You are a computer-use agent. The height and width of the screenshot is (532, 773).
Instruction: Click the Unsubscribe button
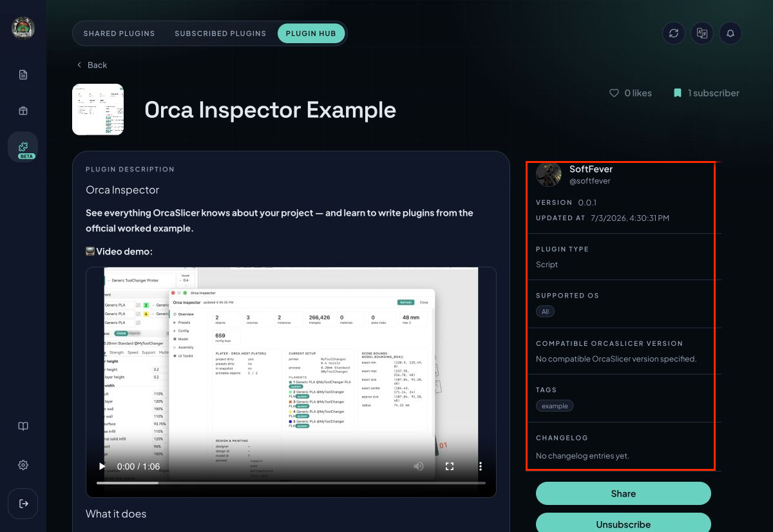624,523
